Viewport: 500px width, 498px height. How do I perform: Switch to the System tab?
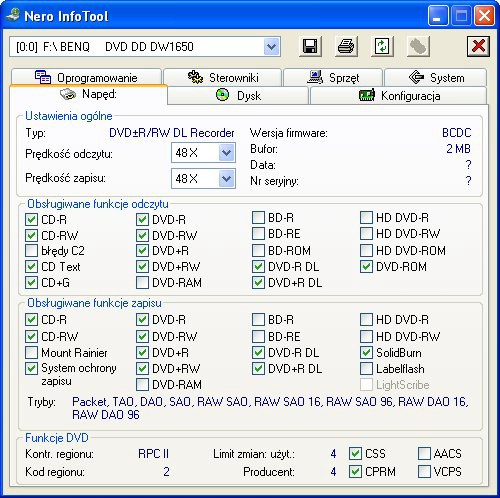(x=436, y=77)
